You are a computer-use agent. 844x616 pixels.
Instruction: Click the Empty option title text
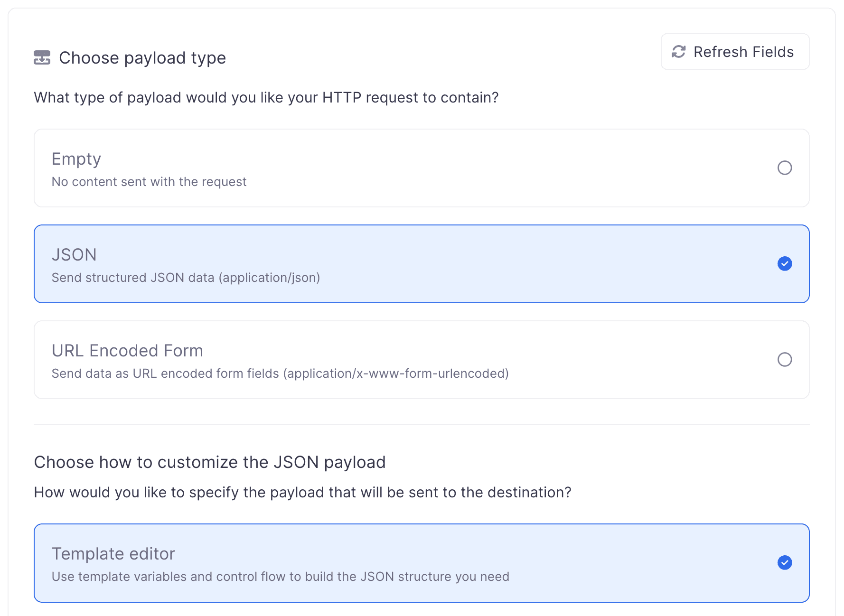(76, 159)
